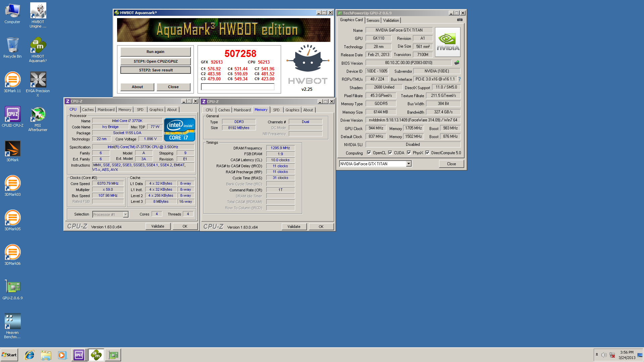644x362 pixels.
Task: Open CPUID CPU-Z desktop shortcut
Action: pos(12,117)
